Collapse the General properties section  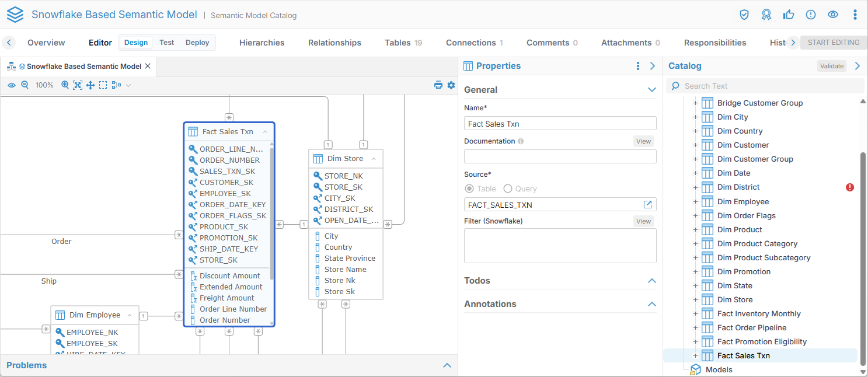(x=652, y=90)
